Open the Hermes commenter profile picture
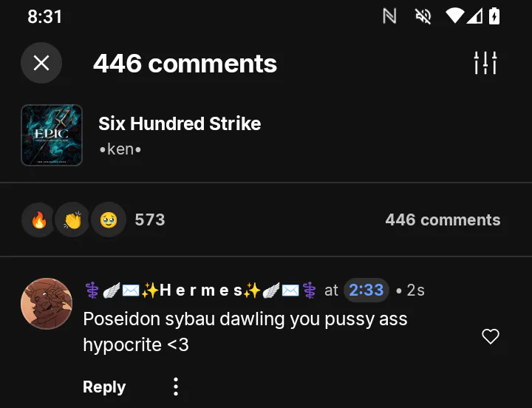This screenshot has height=408, width=532. click(47, 304)
